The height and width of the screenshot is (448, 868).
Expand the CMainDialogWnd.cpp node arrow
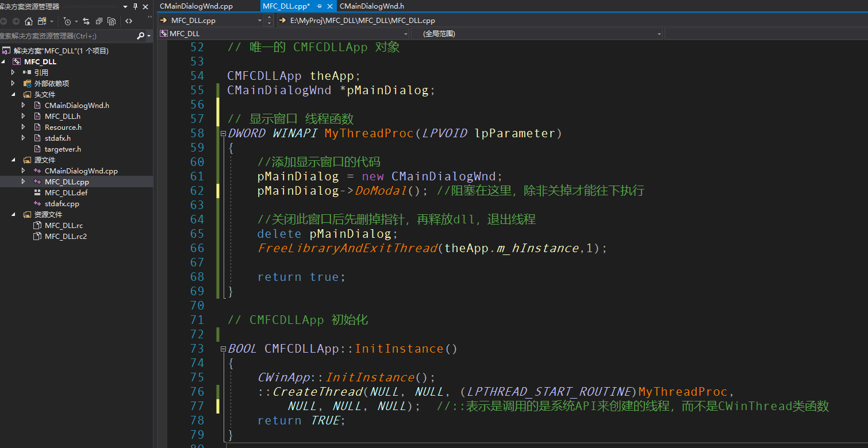(24, 171)
